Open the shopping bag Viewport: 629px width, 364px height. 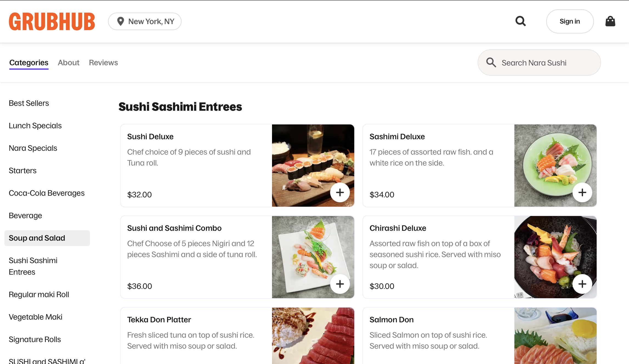610,21
